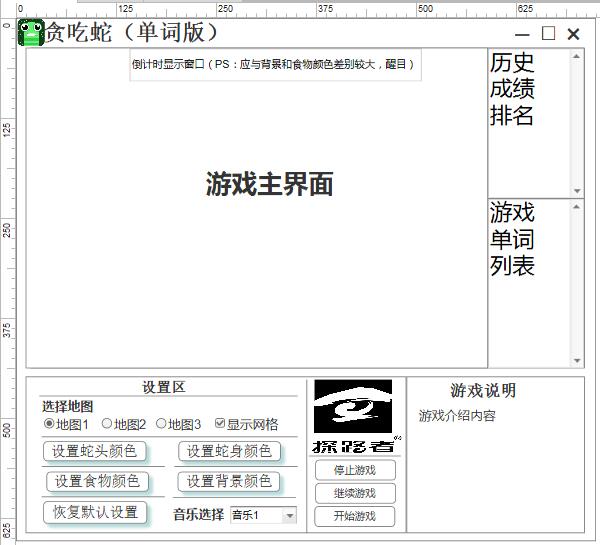The height and width of the screenshot is (545, 600).
Task: Click the green snake app icon
Action: click(31, 33)
